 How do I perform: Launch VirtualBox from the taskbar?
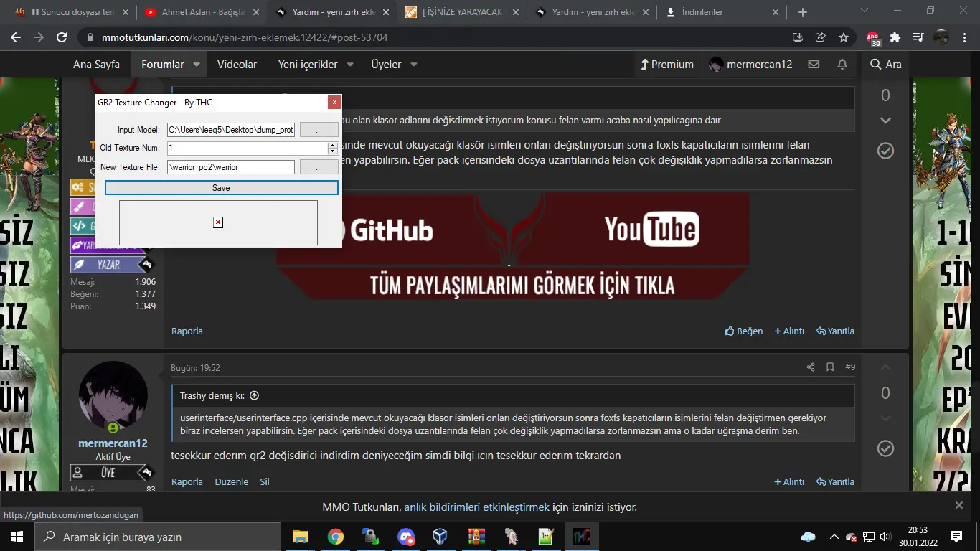click(438, 536)
